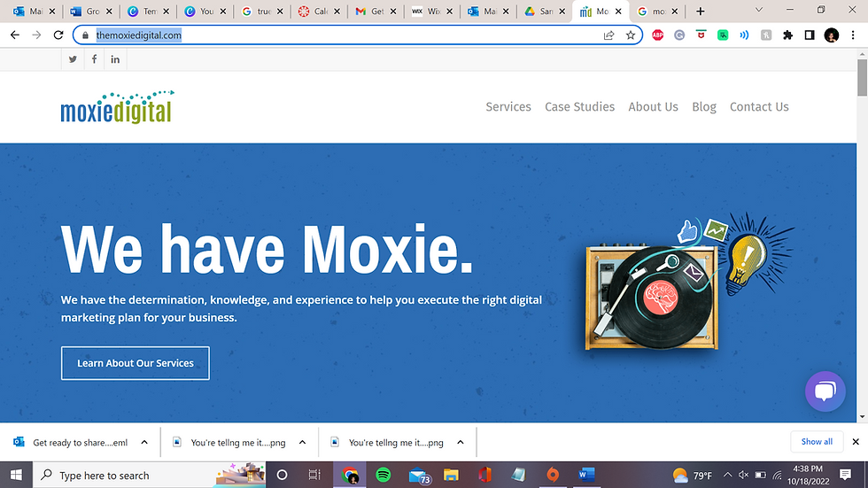
Task: Share this page icon in address bar
Action: tap(609, 35)
